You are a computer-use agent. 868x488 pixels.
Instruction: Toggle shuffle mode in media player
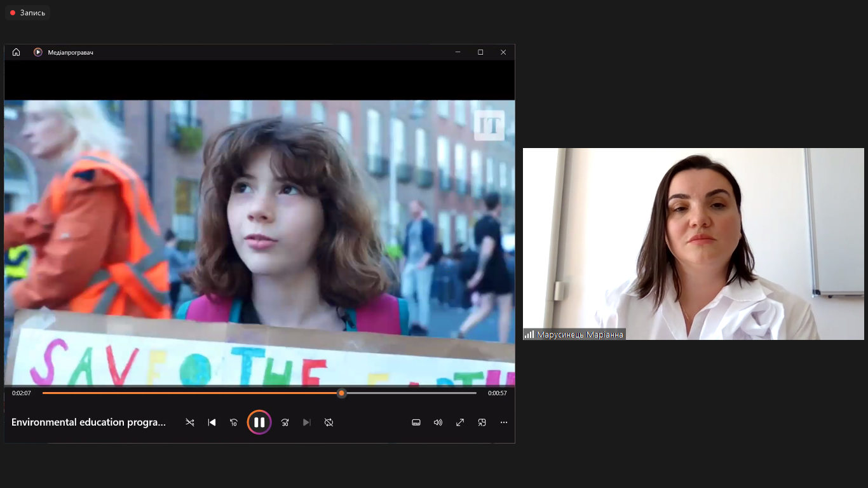tap(190, 423)
